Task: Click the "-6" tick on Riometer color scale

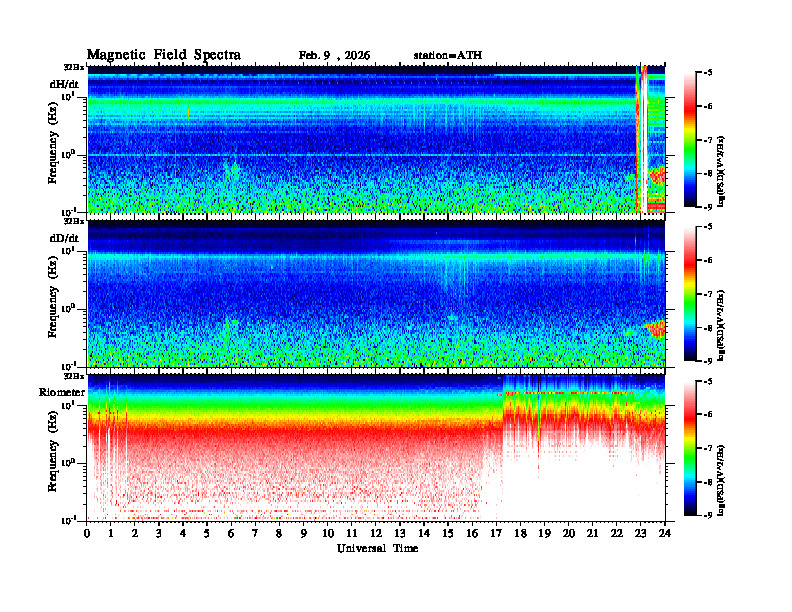Action: pos(708,415)
